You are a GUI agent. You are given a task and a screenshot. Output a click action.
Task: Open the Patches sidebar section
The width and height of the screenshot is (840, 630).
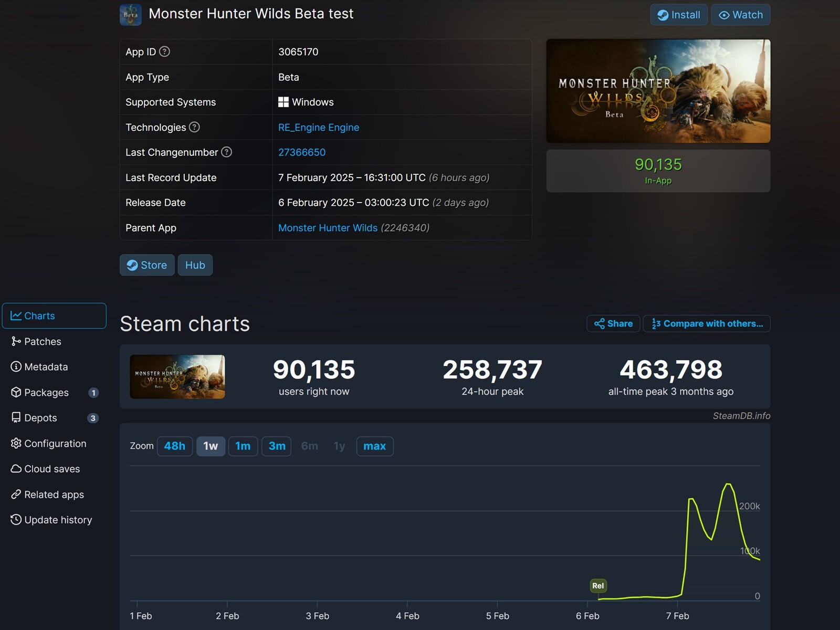tap(54, 341)
